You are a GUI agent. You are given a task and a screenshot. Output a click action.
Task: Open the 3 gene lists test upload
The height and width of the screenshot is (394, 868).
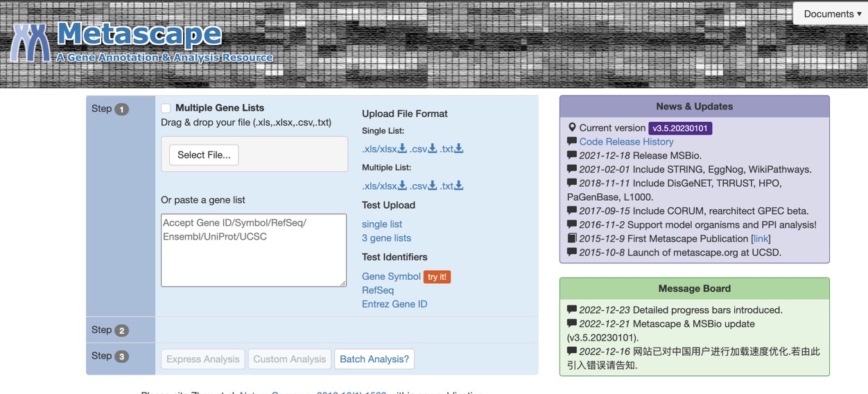click(x=386, y=238)
